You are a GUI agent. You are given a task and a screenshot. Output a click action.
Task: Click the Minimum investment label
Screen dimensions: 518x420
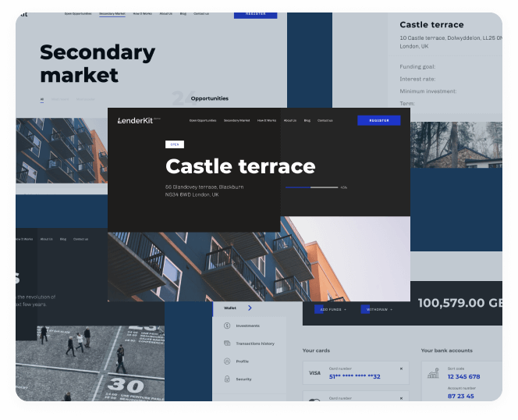[428, 91]
